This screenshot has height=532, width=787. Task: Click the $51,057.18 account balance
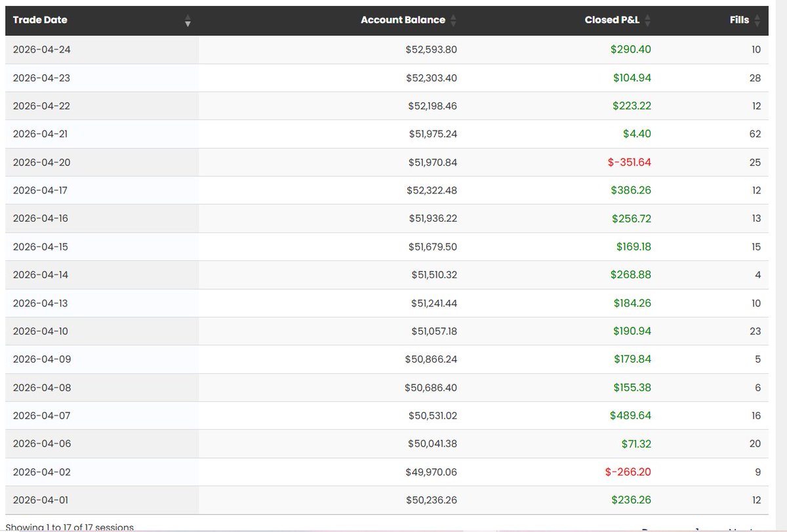click(x=434, y=332)
